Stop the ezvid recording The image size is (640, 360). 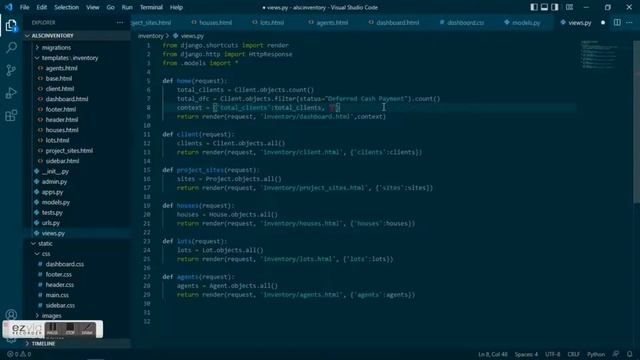[x=70, y=329]
